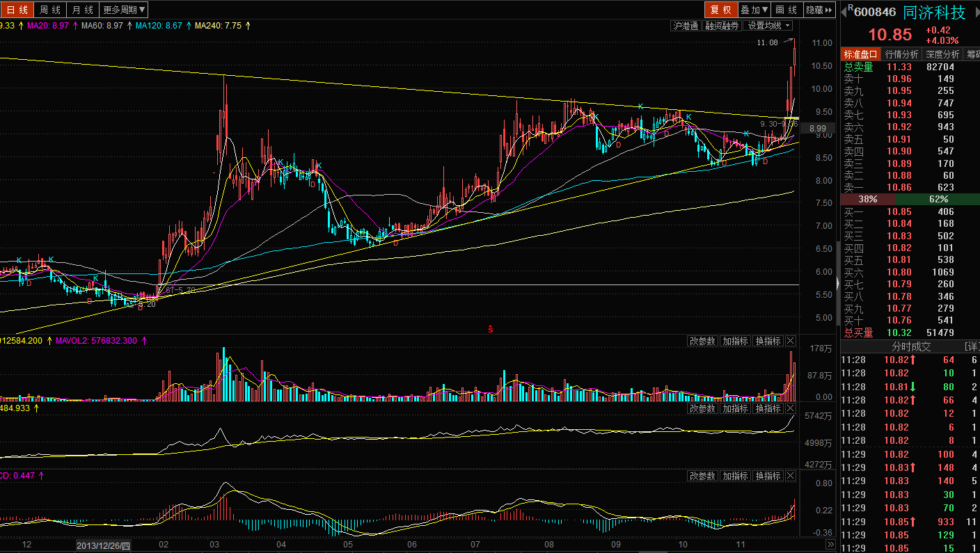Select the 深度分析 tab
980x553 pixels.
942,54
